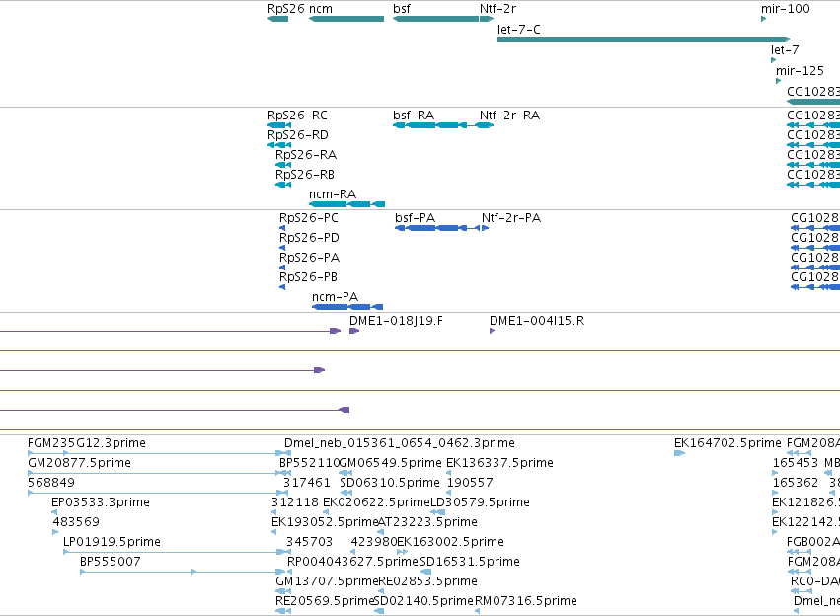This screenshot has width=840, height=616.
Task: Click the FGM235G12.3prime EST label
Action: pyautogui.click(x=87, y=443)
